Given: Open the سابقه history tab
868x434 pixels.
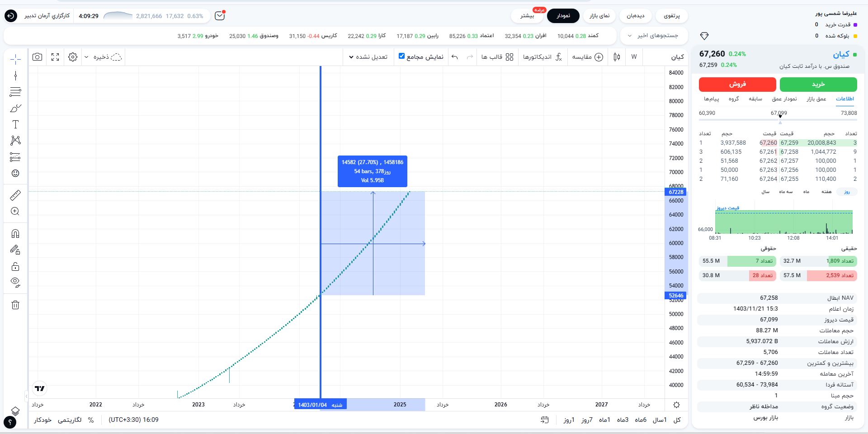Looking at the screenshot, I should click(x=755, y=99).
